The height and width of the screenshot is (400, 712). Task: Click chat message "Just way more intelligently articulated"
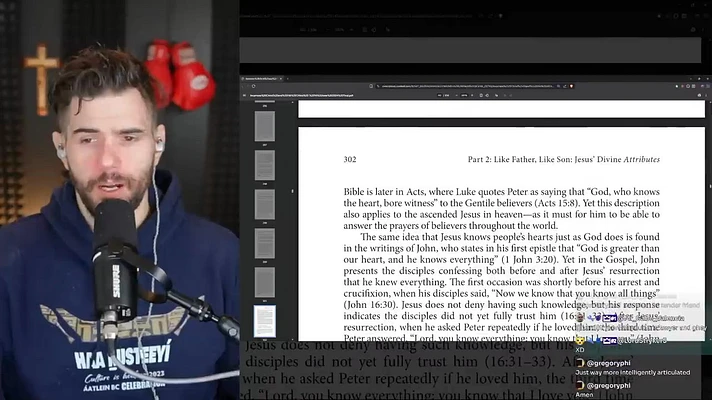click(x=633, y=372)
